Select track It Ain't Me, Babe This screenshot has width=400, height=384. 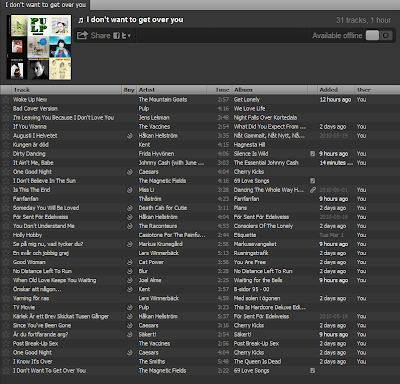point(33,163)
